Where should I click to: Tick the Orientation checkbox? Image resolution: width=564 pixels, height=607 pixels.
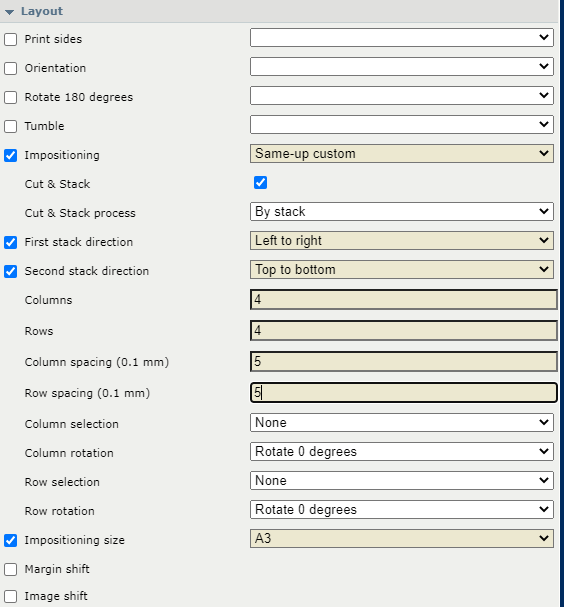[x=10, y=68]
